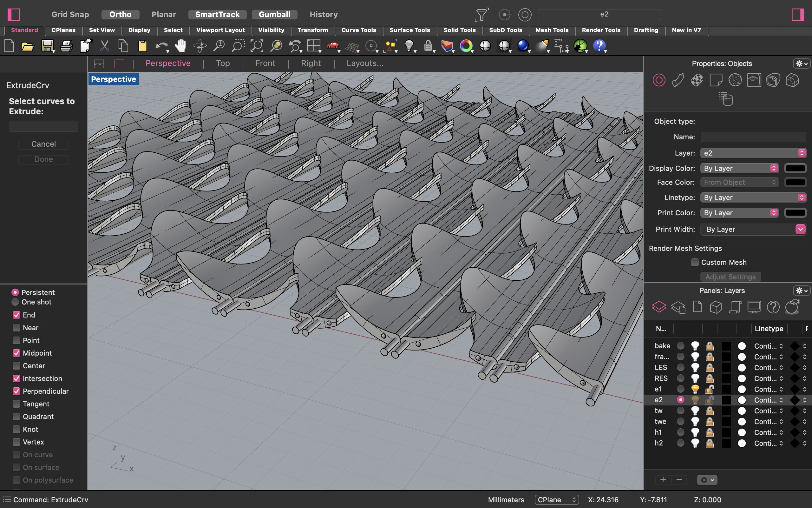Enable the Center object snap
This screenshot has height=508, width=812.
pyautogui.click(x=16, y=365)
